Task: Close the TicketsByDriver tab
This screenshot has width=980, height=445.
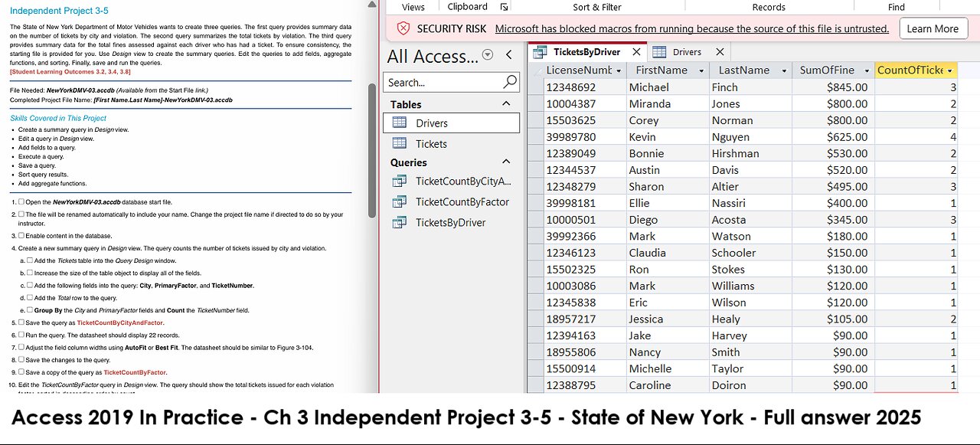Action: coord(636,51)
